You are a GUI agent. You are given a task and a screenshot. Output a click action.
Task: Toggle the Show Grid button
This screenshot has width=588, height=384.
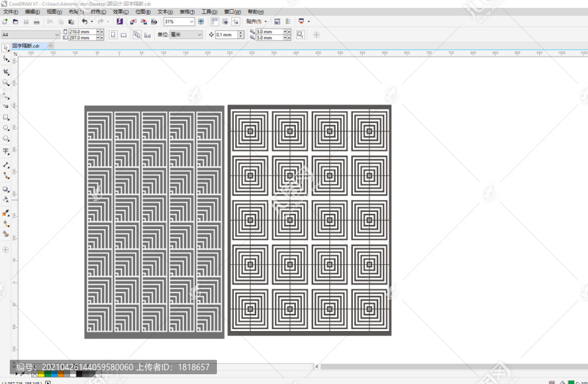click(x=225, y=22)
